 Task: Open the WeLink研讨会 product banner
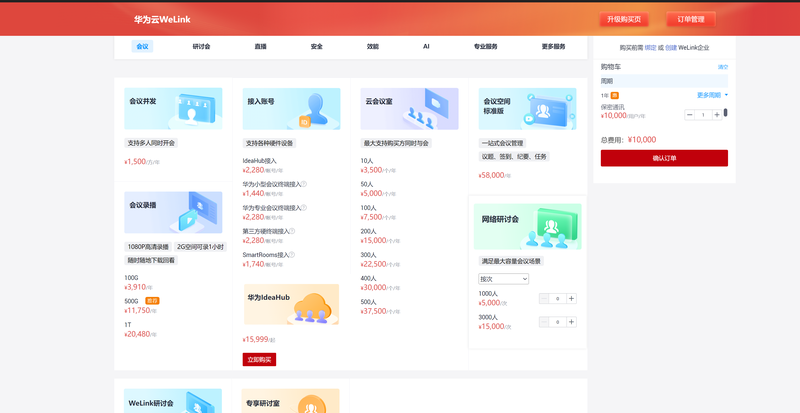click(173, 401)
